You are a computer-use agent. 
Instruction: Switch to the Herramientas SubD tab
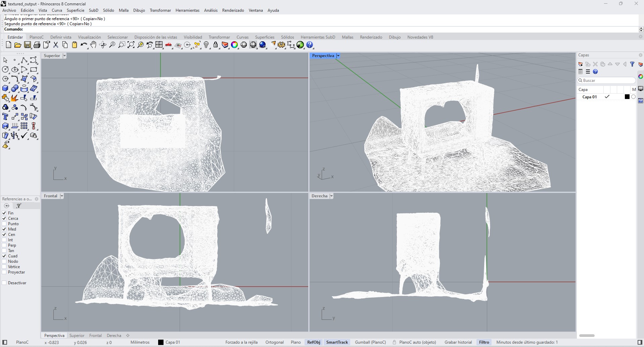318,37
